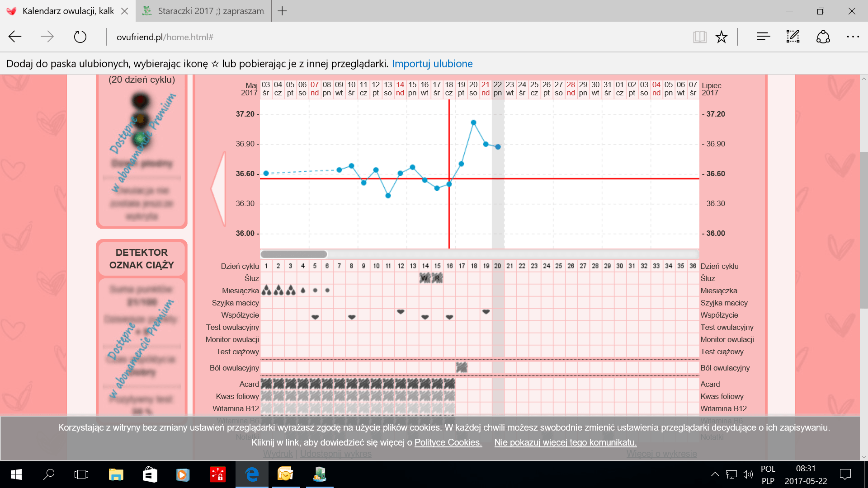Image resolution: width=868 pixels, height=488 pixels.
Task: Open Action Center notification icon
Action: tap(845, 474)
